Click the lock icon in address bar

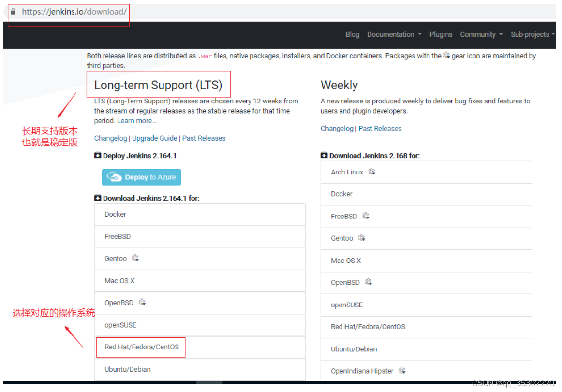(x=13, y=12)
